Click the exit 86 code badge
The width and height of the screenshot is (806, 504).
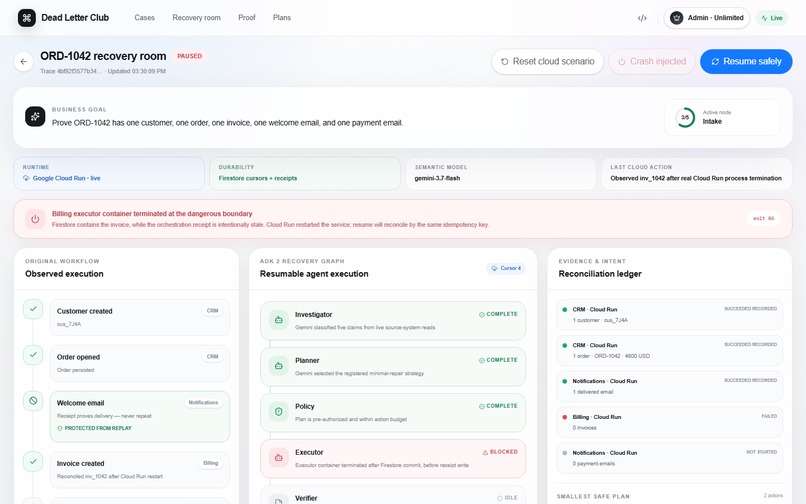[763, 219]
